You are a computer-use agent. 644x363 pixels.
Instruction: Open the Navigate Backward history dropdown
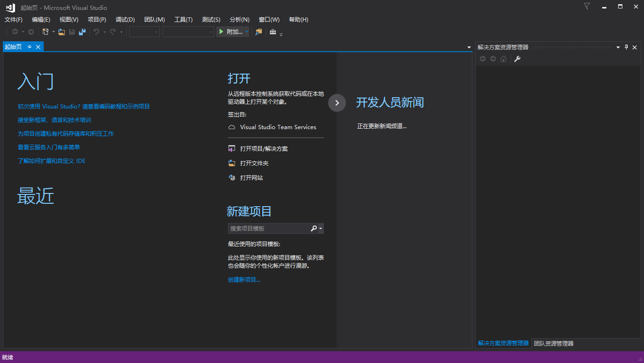(23, 32)
